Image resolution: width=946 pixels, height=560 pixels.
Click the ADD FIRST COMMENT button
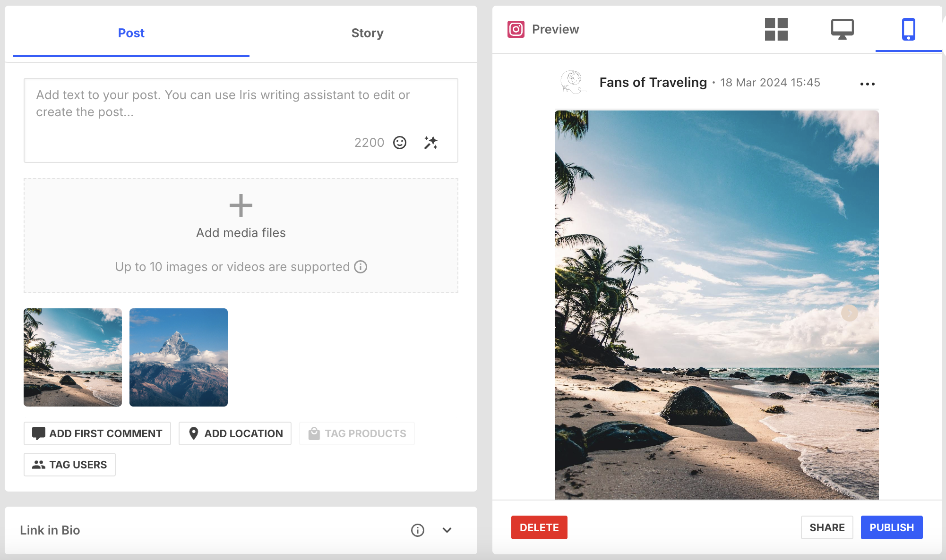point(97,433)
